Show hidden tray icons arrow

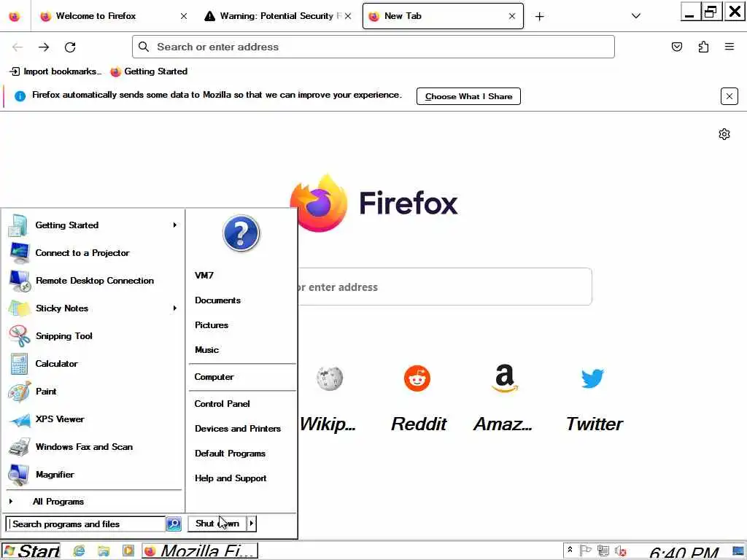(x=570, y=550)
